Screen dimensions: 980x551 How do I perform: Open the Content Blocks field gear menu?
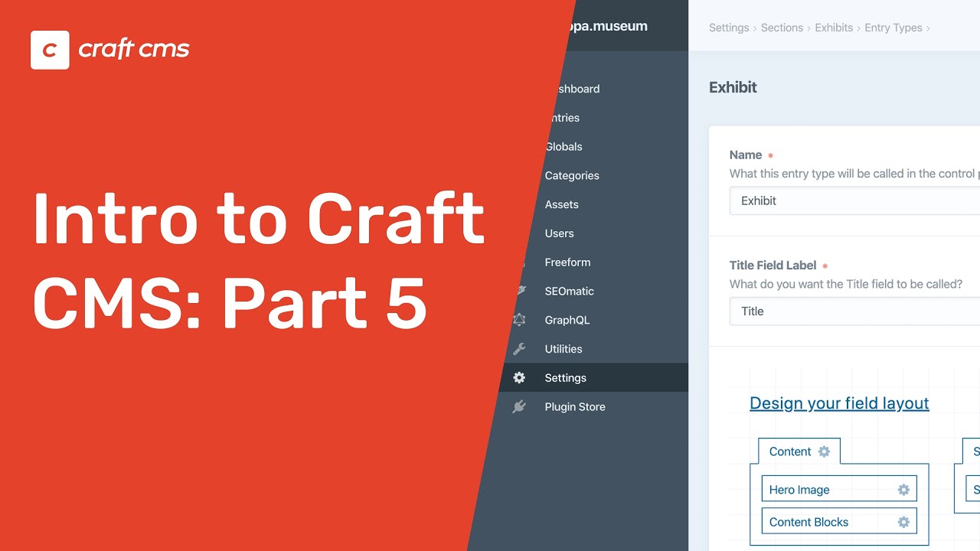pos(903,522)
